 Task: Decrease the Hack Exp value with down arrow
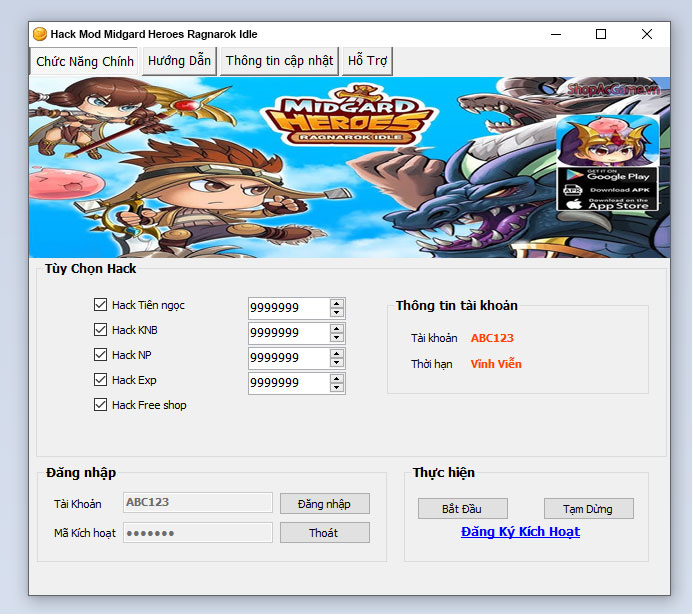pos(337,388)
